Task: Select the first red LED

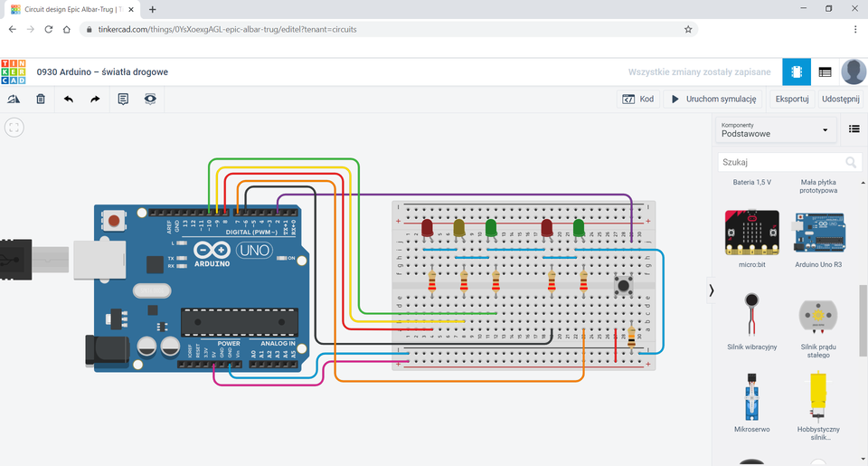Action: click(x=427, y=229)
